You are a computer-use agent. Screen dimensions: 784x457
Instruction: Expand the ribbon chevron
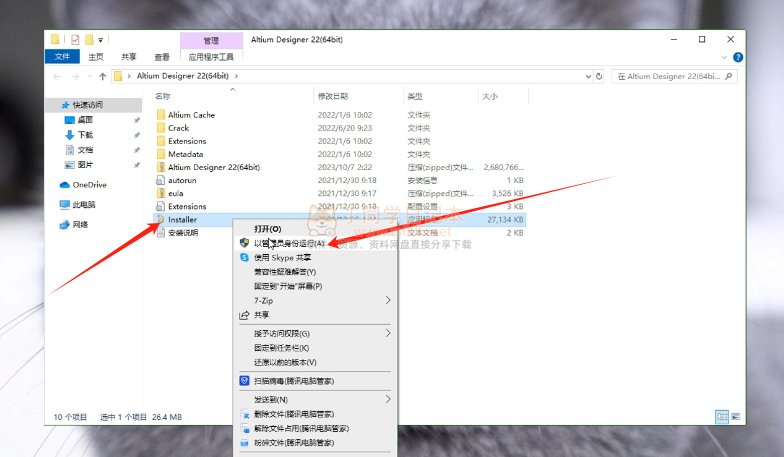coord(724,58)
